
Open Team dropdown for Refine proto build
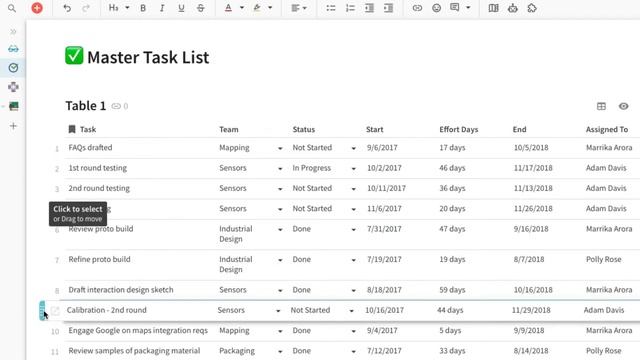[x=280, y=260]
